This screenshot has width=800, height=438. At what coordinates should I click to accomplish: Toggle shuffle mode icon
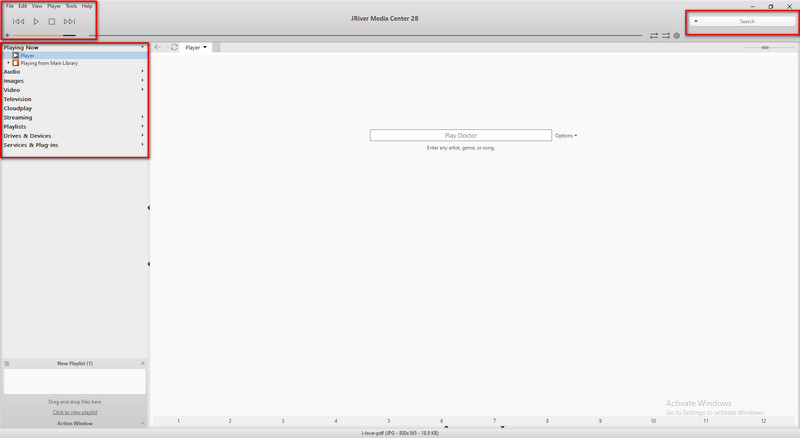point(666,36)
